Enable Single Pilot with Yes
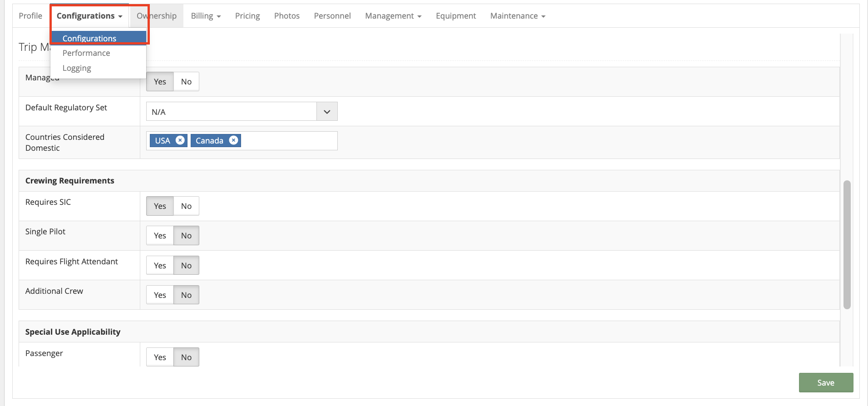The width and height of the screenshot is (868, 406). click(160, 236)
